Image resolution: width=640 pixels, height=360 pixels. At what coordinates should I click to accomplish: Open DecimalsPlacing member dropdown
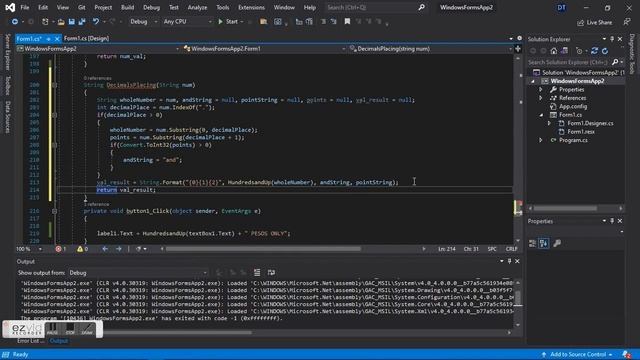click(431, 49)
